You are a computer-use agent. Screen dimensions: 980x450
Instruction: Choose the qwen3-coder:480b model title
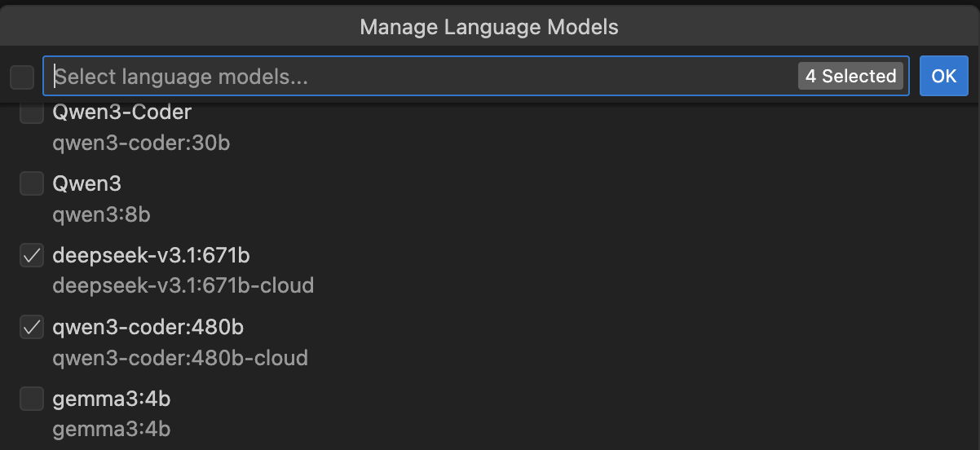(x=148, y=328)
